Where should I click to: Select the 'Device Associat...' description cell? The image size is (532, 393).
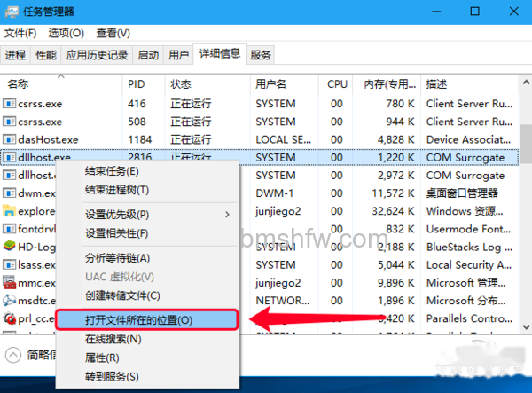pos(468,139)
